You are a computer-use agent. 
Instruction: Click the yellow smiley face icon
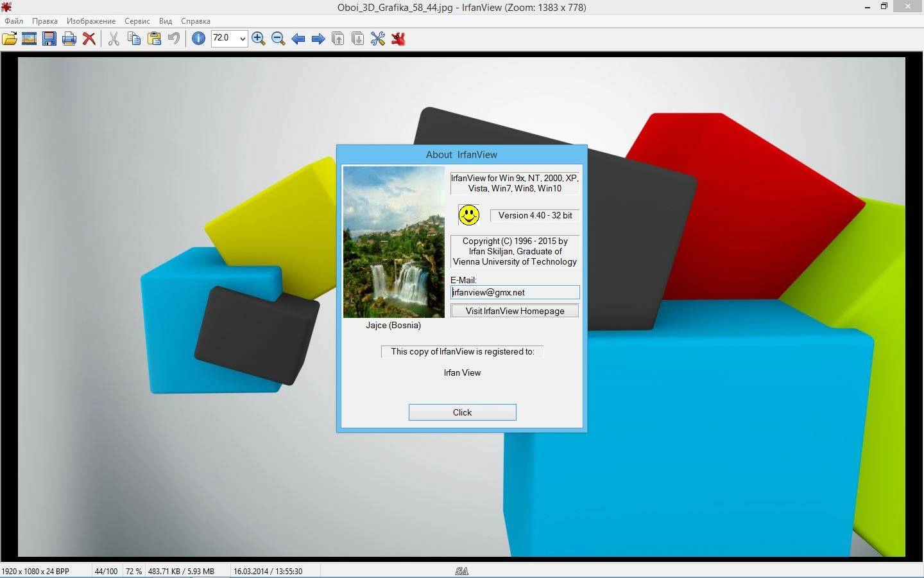point(469,215)
